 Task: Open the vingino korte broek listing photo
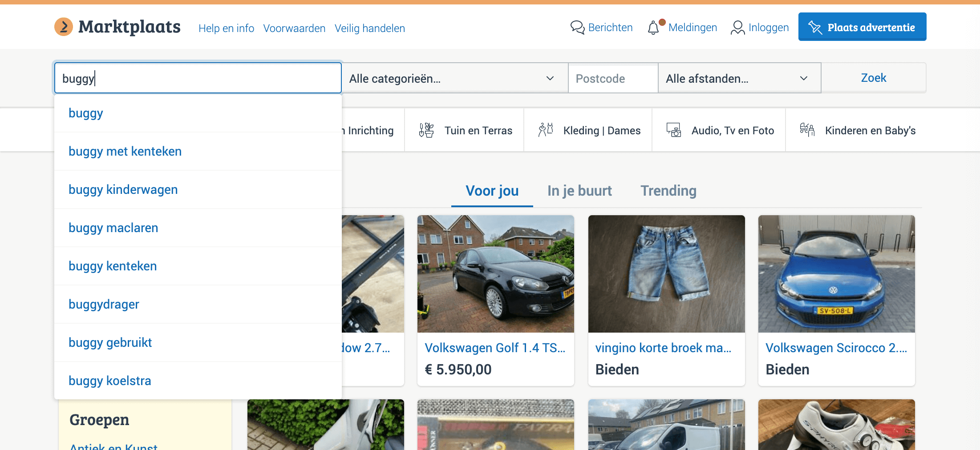667,274
